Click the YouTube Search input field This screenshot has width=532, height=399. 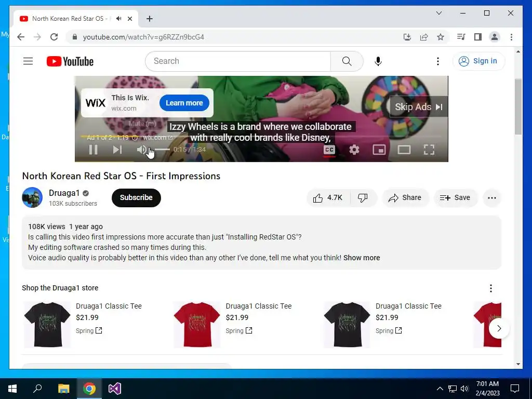coord(238,61)
